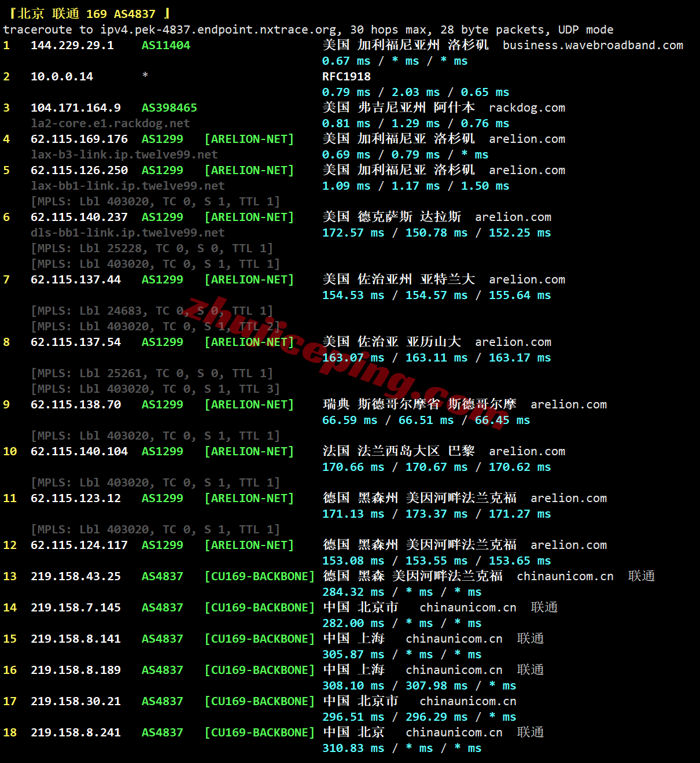Screen dimensions: 700x763
Task: Click [ARELION-NET] tag in hop 4
Action: 249,139
